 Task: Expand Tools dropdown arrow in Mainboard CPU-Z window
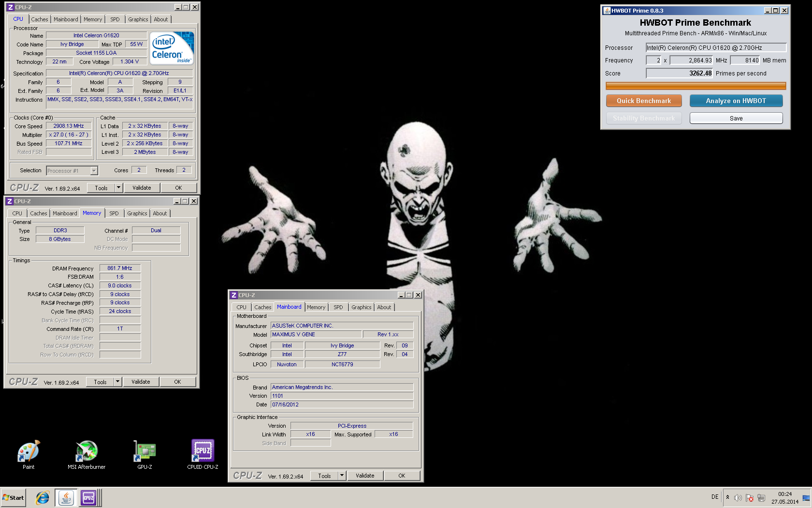pos(342,476)
